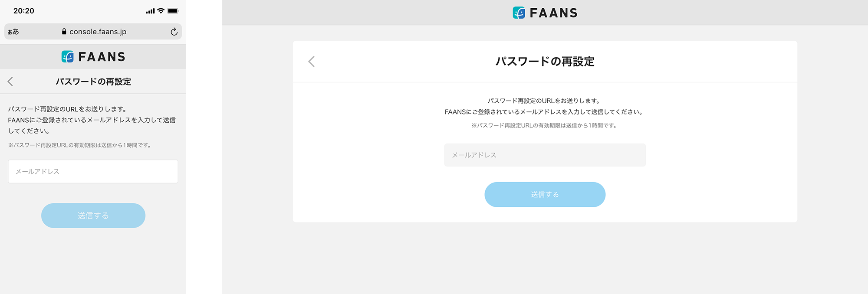Tap the page reload icon in Safari address bar
This screenshot has width=868, height=294.
click(174, 31)
